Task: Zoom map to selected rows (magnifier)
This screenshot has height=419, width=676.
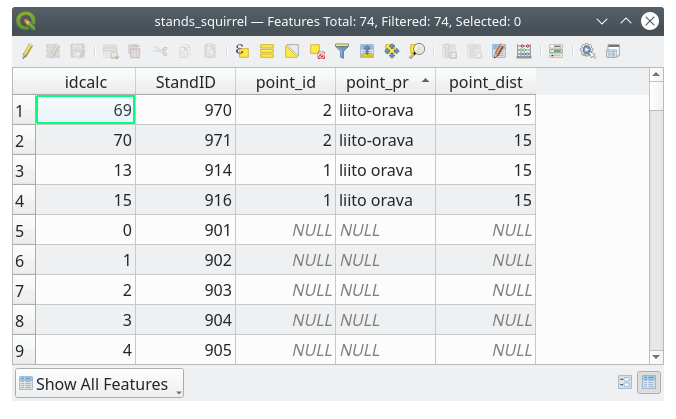Action: (417, 51)
